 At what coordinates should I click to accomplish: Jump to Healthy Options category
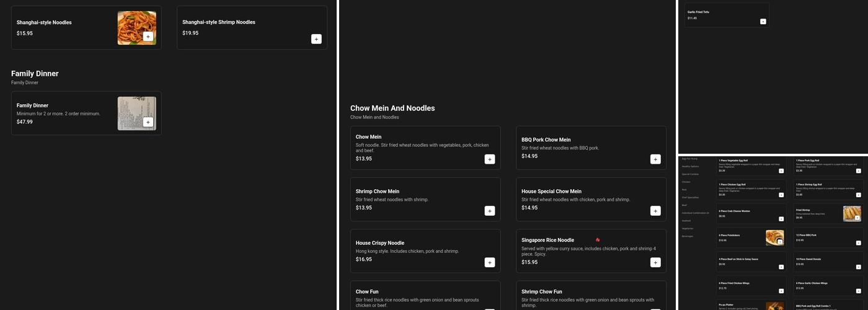690,166
